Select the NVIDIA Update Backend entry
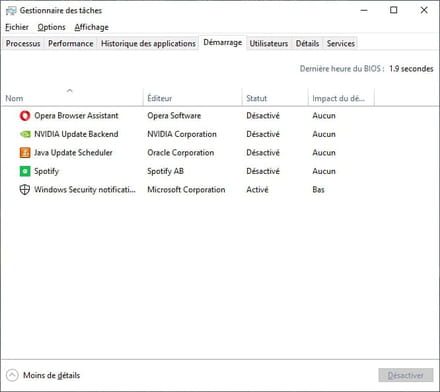Screen dimensions: 440x392 coord(76,134)
